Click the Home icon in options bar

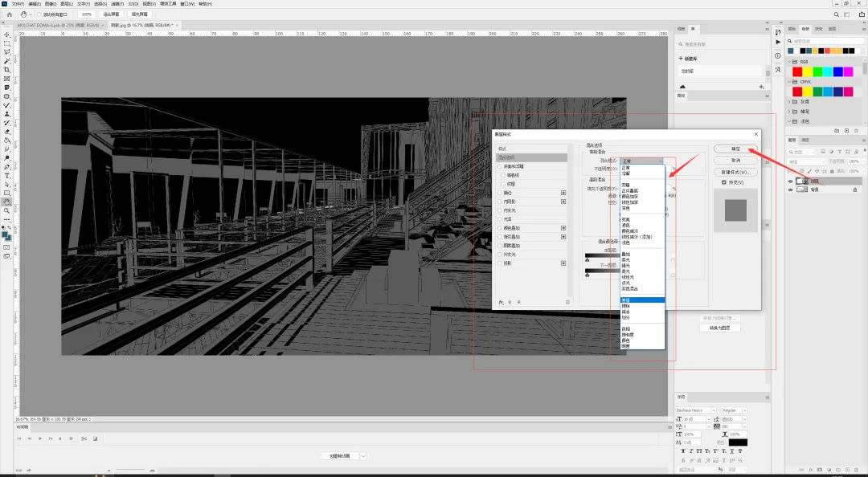coord(10,14)
